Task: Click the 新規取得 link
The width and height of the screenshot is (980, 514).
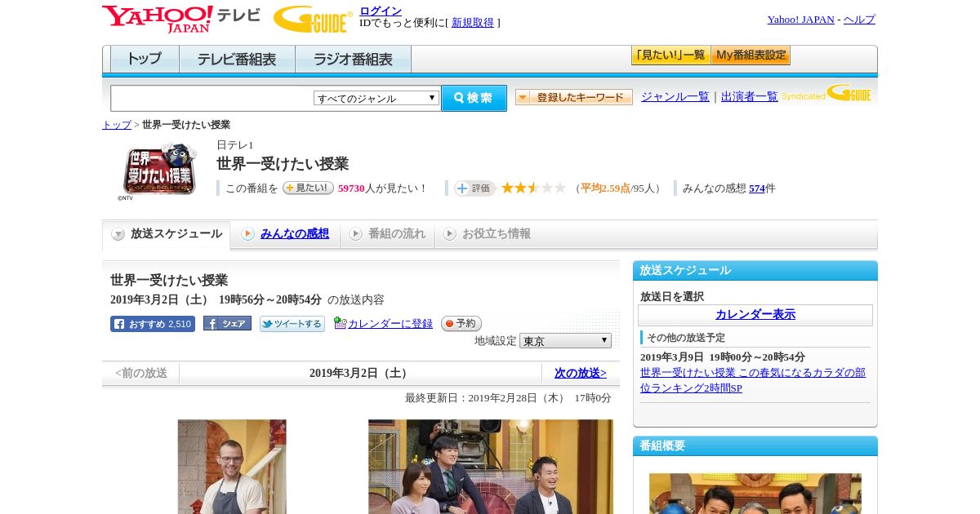Action: [x=473, y=23]
